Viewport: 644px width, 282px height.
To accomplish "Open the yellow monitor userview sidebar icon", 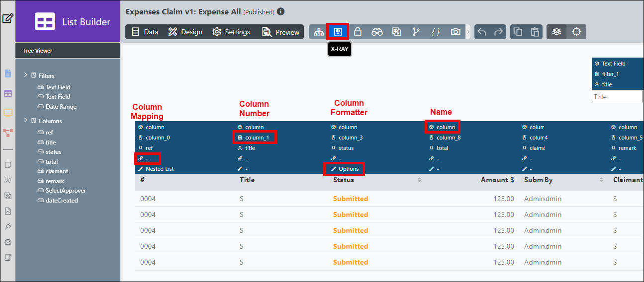I will coord(7,113).
